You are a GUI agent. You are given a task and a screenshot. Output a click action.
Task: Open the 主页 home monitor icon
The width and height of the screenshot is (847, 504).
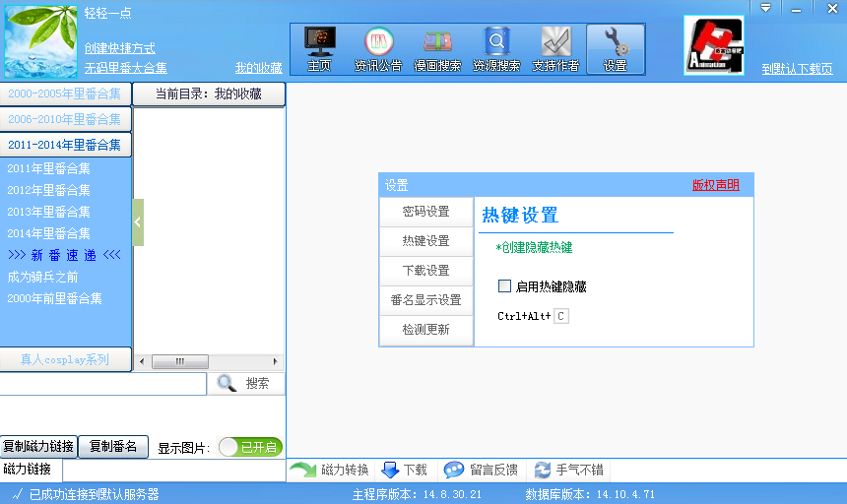(x=319, y=42)
